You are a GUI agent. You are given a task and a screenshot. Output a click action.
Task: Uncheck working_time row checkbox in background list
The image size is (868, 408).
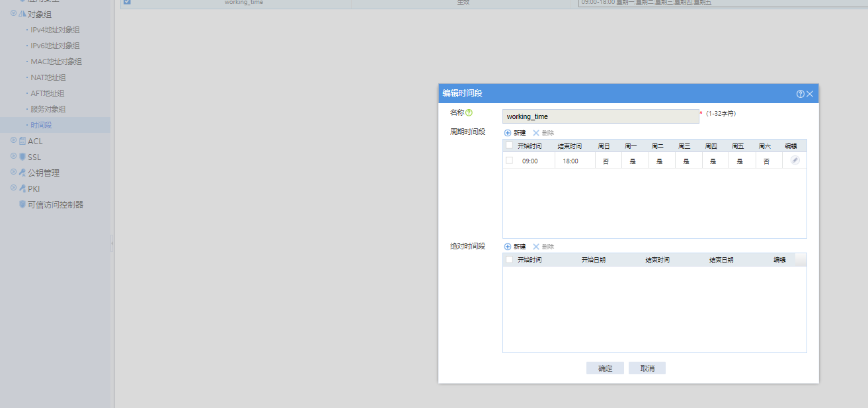point(127,2)
